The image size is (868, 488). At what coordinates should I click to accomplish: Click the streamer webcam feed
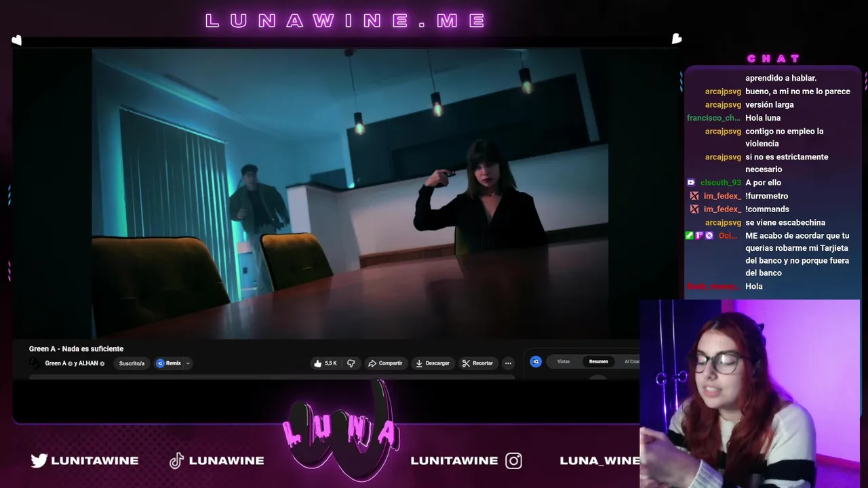749,394
